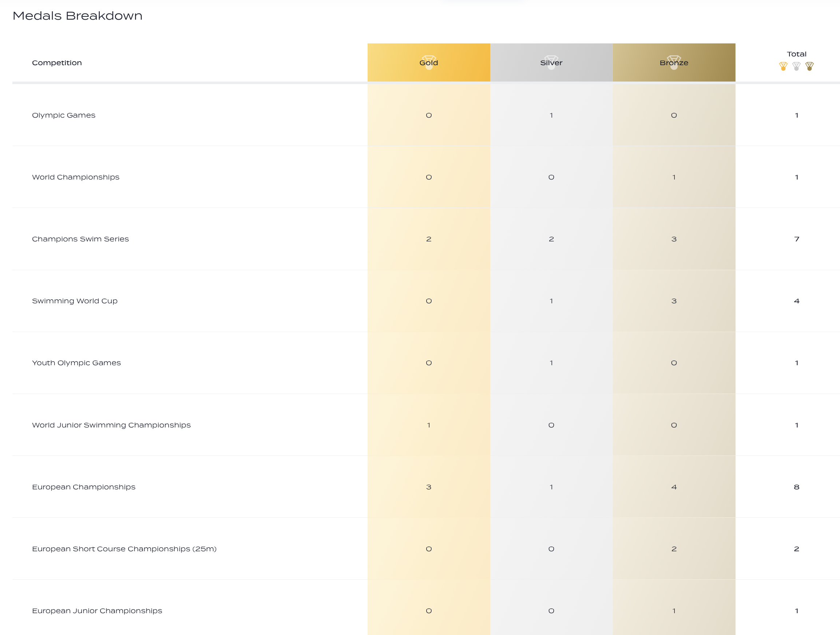Select World Junior Swimming Championships row name
The height and width of the screenshot is (635, 840).
(111, 425)
